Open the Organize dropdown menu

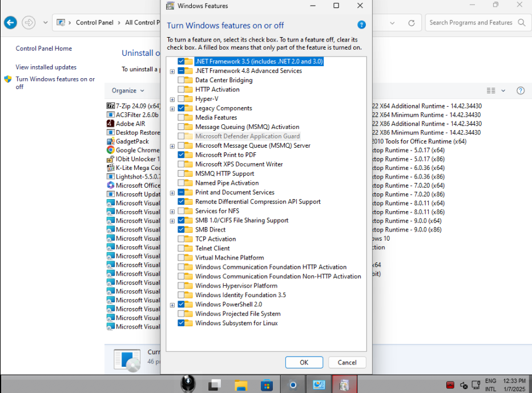[x=128, y=91]
